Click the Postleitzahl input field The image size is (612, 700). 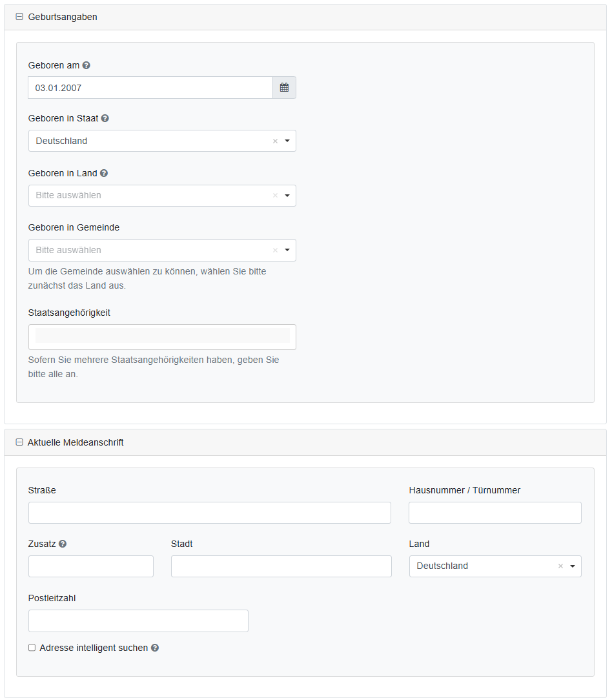(138, 621)
